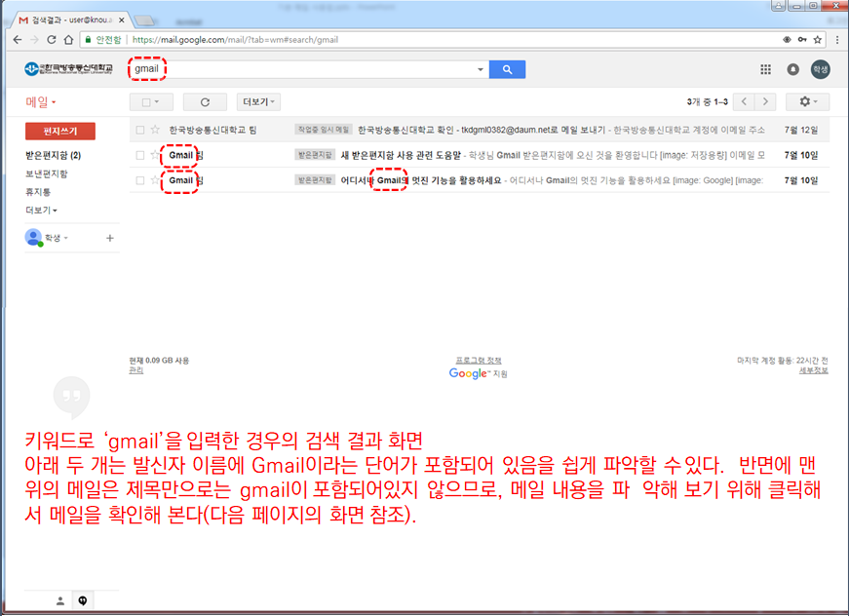Bookmark this page with the star icon
Viewport: 849px width, 616px height.
click(x=818, y=40)
